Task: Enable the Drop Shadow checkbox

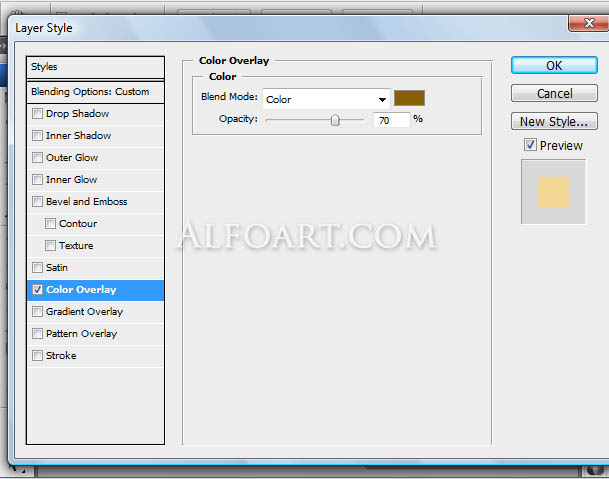Action: pos(37,113)
